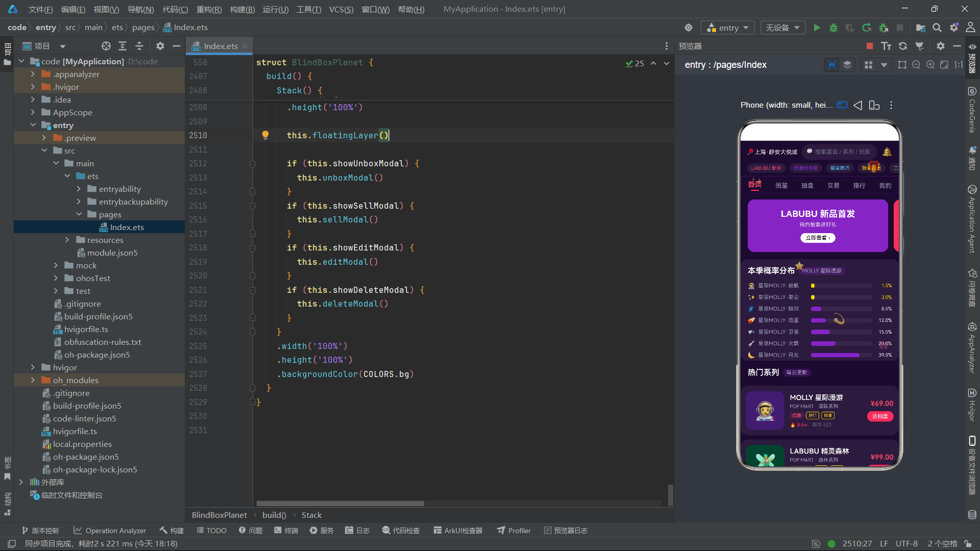
Task: Toggle the previewer inspector eye mode
Action: (x=832, y=65)
